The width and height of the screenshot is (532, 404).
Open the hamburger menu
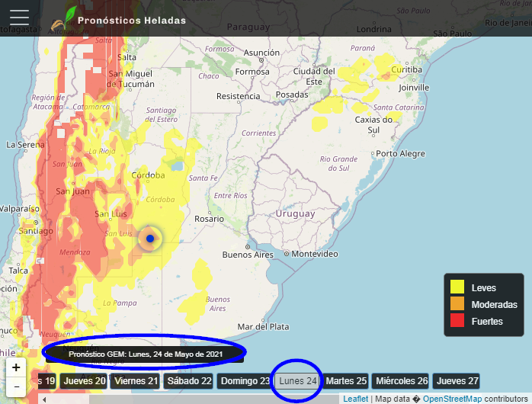pos(19,18)
